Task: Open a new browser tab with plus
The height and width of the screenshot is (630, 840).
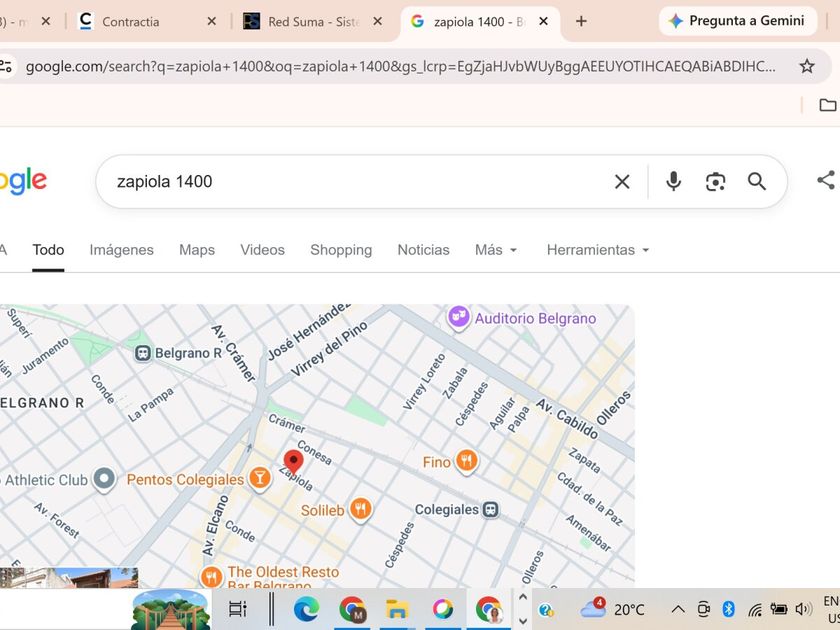Action: pos(581,21)
